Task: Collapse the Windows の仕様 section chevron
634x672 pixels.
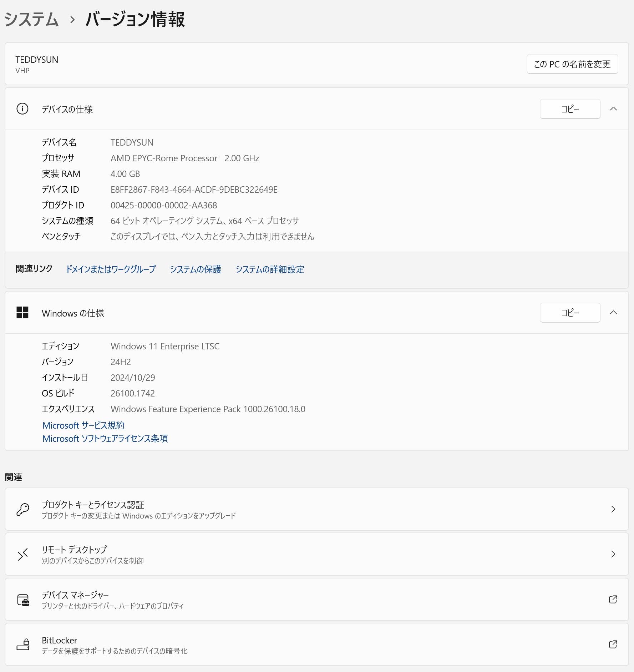Action: click(x=613, y=313)
